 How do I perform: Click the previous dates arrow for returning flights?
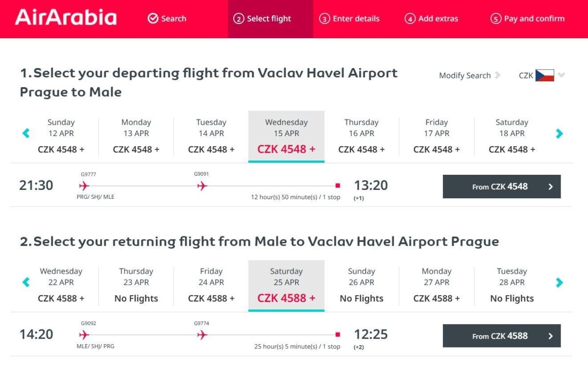click(26, 282)
